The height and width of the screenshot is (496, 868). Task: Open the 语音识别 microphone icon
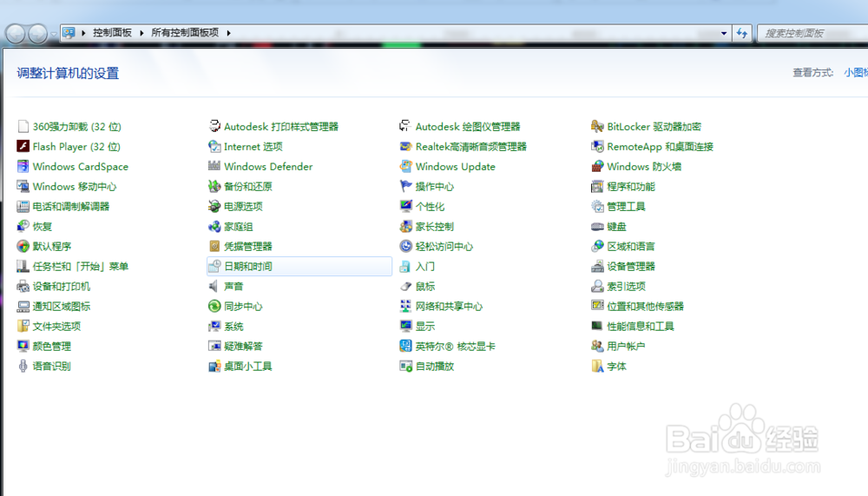coord(23,366)
